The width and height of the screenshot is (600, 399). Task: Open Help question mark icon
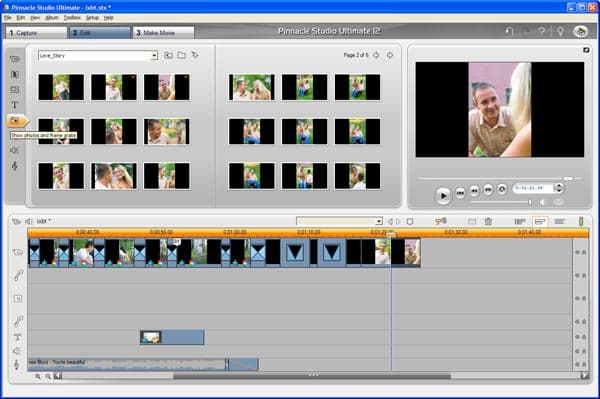[541, 31]
